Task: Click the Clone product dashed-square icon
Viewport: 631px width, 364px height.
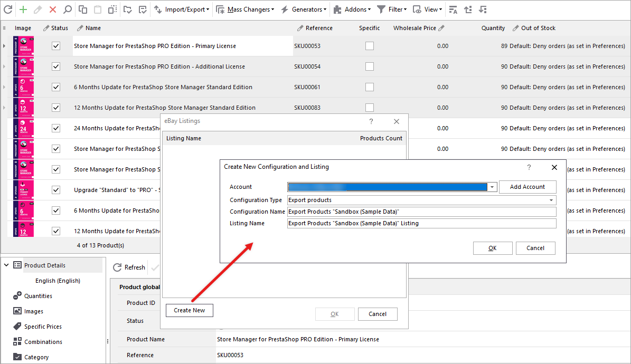Action: 112,9
